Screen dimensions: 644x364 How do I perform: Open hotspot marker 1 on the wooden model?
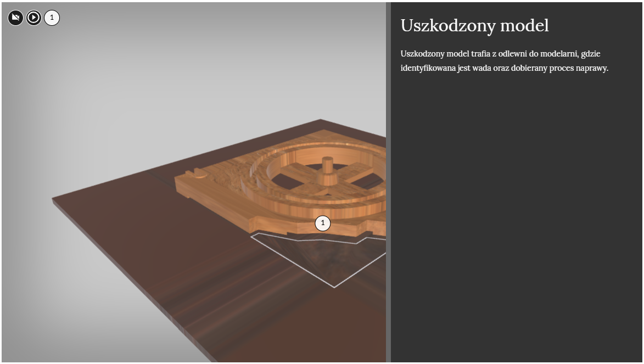tap(323, 223)
